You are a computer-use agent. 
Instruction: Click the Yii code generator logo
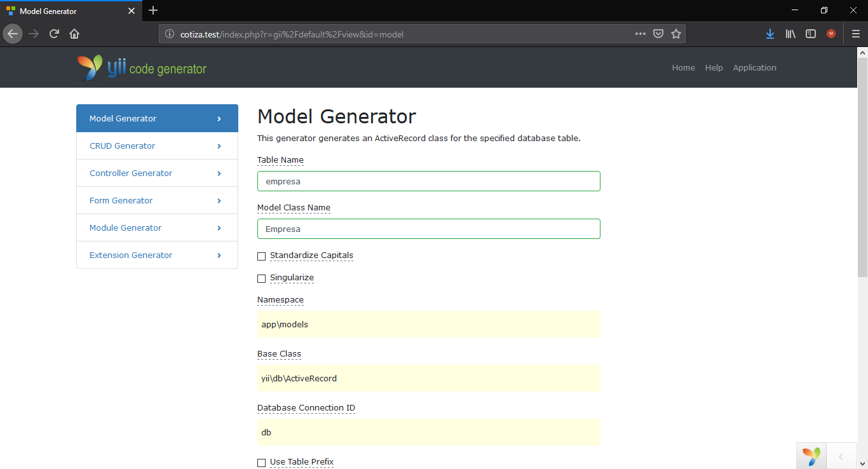click(142, 67)
